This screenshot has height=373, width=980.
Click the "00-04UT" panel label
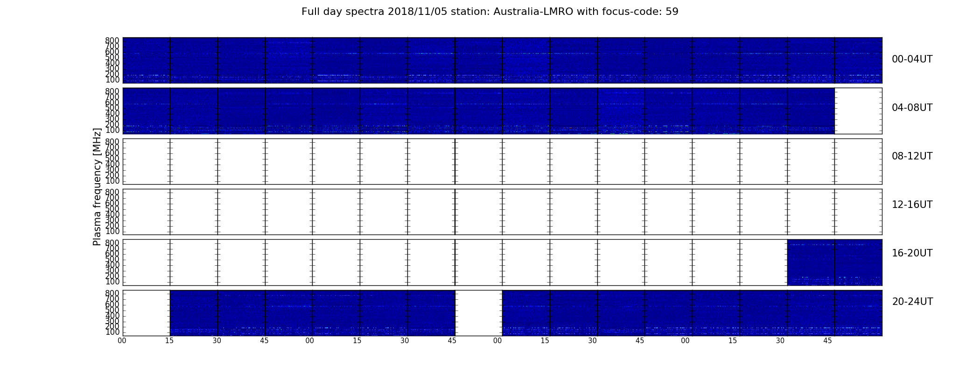(x=912, y=59)
